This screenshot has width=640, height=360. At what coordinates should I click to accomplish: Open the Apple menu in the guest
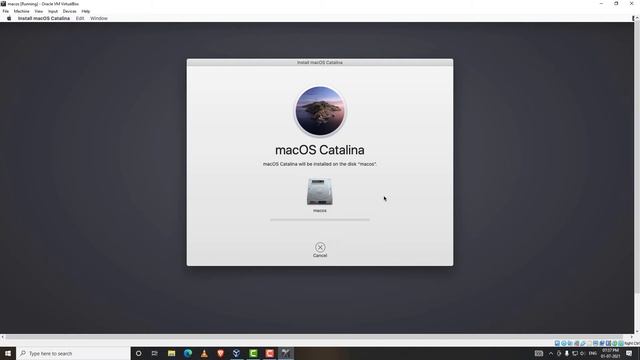pos(9,18)
